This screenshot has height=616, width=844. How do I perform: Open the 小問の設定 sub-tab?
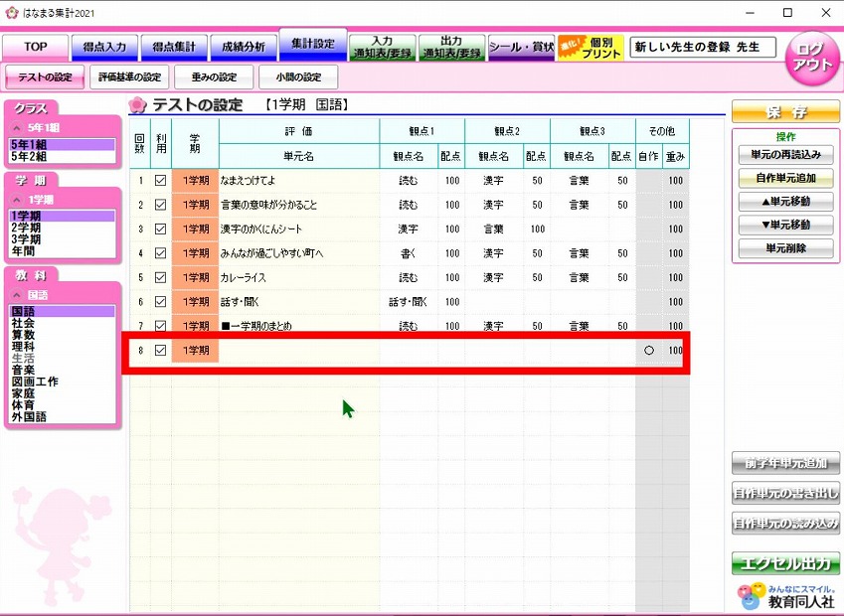point(299,77)
